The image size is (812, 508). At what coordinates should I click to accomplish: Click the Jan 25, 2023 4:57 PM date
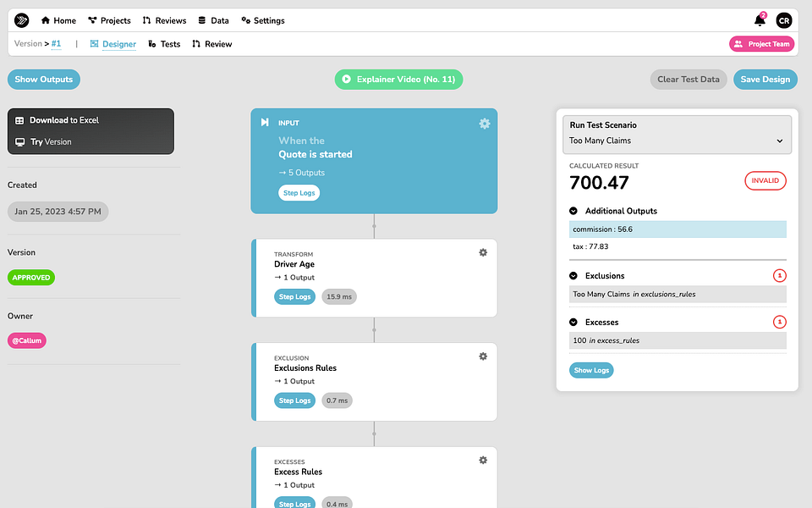tap(58, 212)
